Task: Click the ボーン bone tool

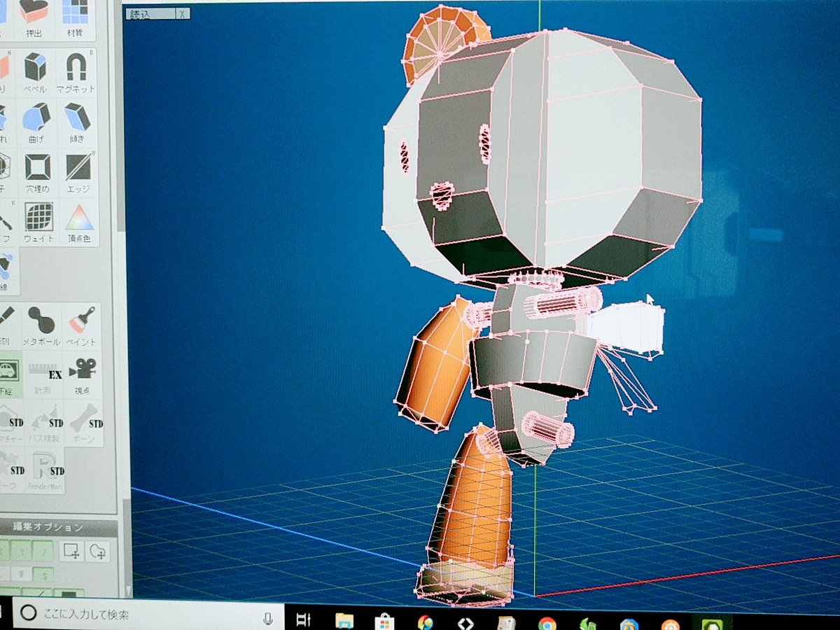Action: pos(85,423)
